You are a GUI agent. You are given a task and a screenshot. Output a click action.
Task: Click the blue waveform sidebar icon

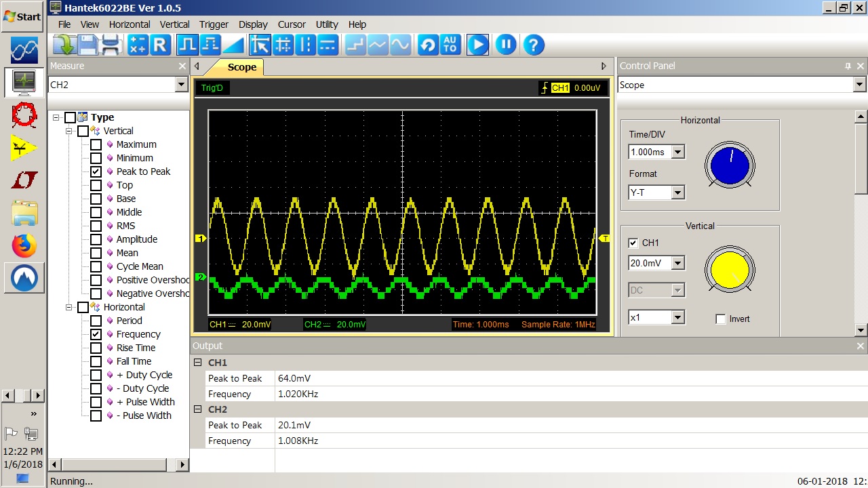point(24,50)
